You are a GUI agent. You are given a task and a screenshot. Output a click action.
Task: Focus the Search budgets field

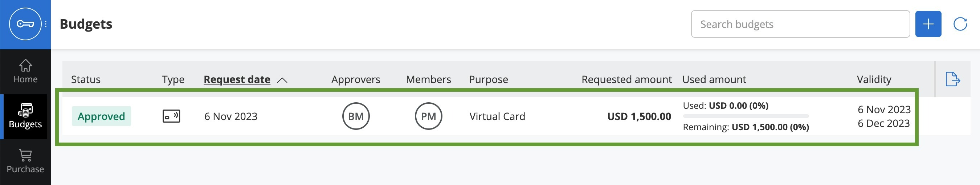point(800,24)
